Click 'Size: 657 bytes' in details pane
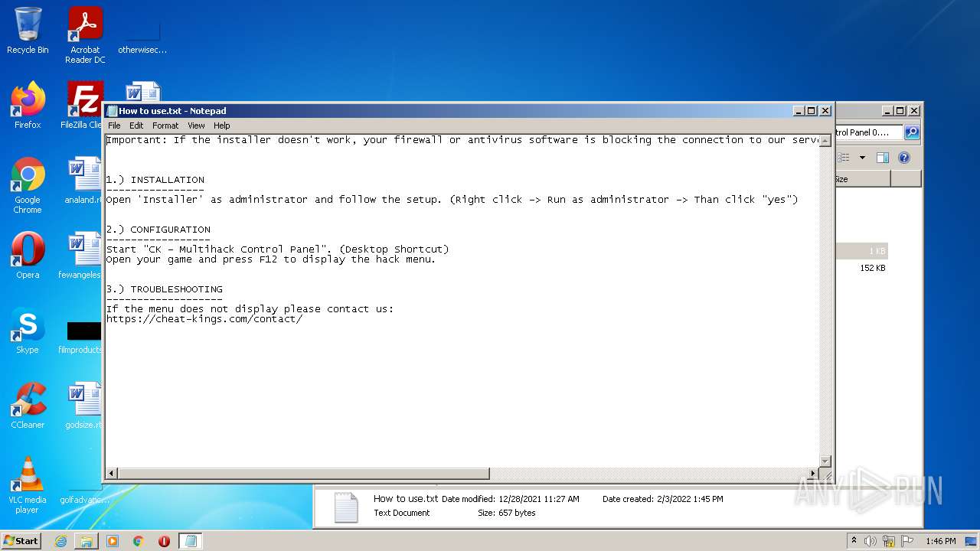The width and height of the screenshot is (980, 551). tap(507, 513)
